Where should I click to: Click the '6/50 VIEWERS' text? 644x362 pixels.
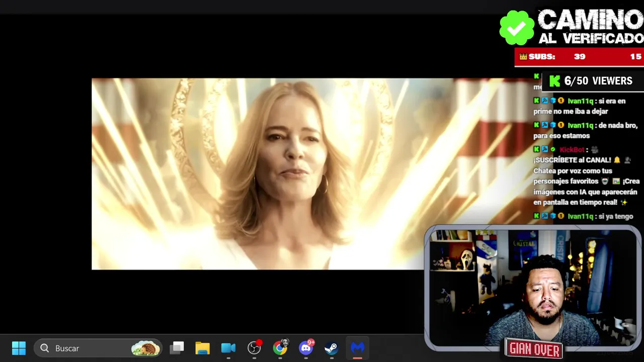[x=598, y=81]
